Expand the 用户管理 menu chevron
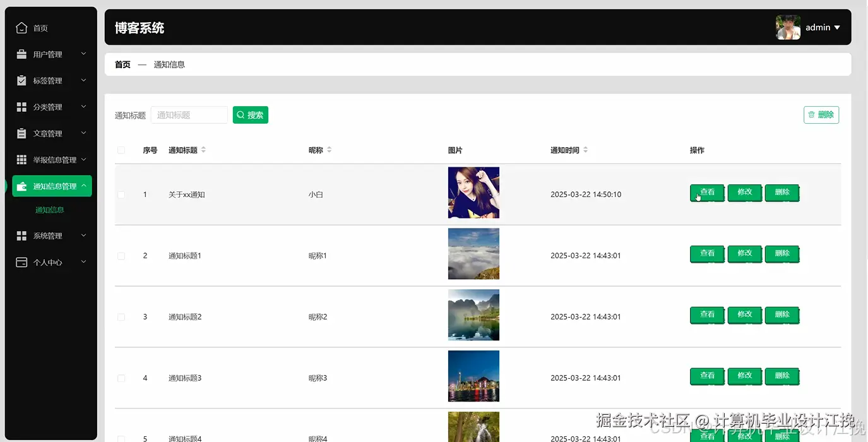 point(84,54)
